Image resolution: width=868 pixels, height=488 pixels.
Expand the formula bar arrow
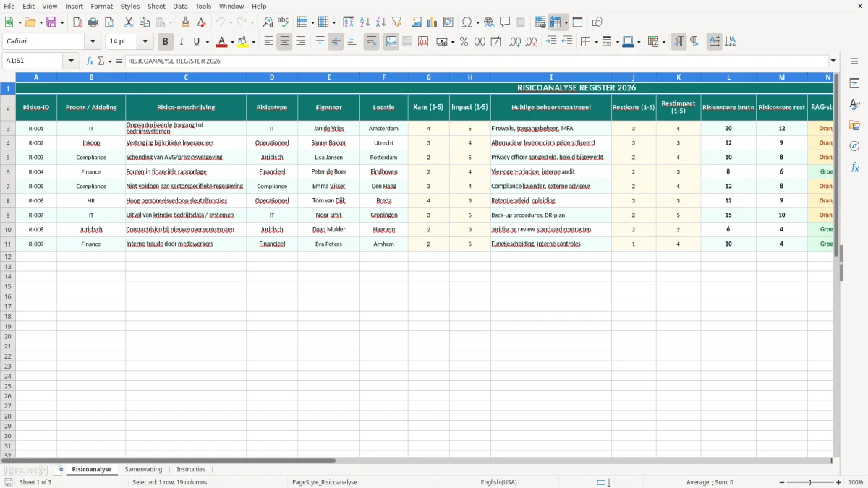(x=833, y=61)
